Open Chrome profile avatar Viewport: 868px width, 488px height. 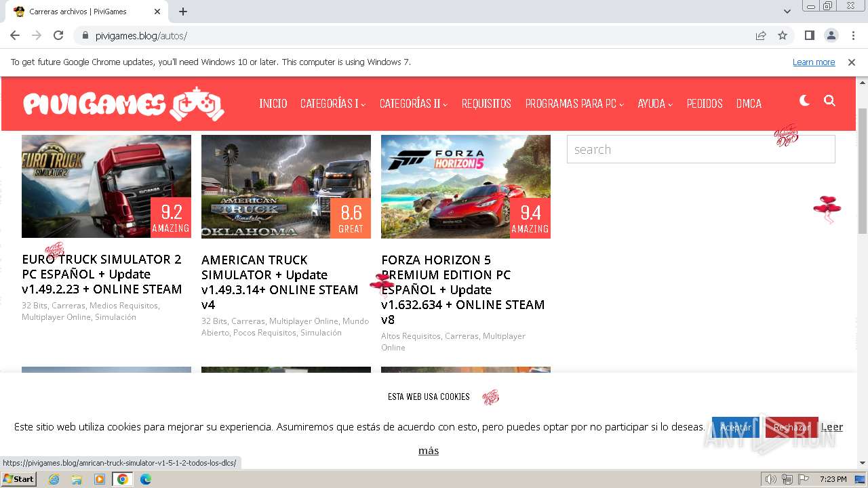coord(831,35)
